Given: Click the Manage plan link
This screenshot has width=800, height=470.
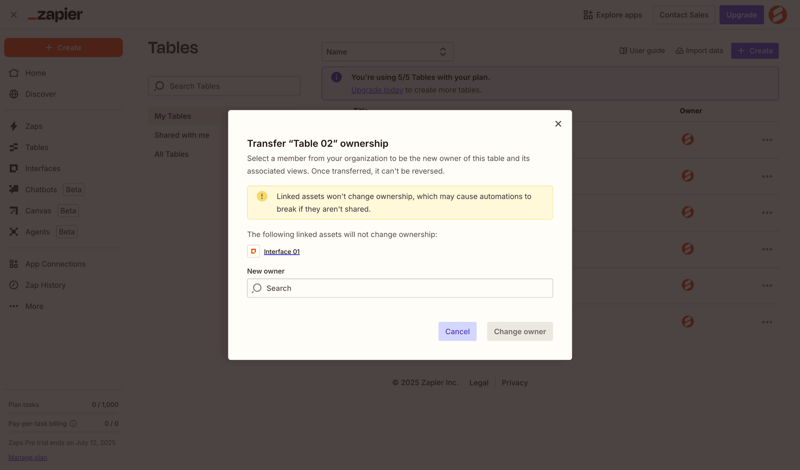Looking at the screenshot, I should tap(28, 457).
